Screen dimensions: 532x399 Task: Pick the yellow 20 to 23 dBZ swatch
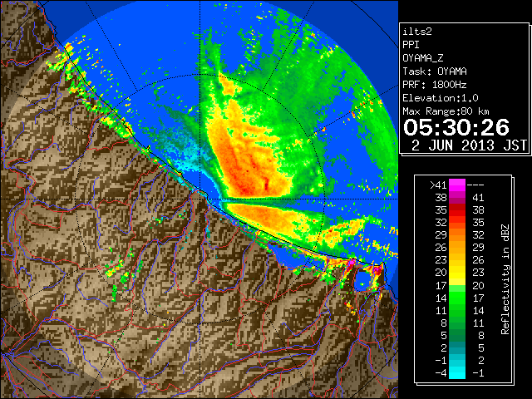click(x=457, y=273)
